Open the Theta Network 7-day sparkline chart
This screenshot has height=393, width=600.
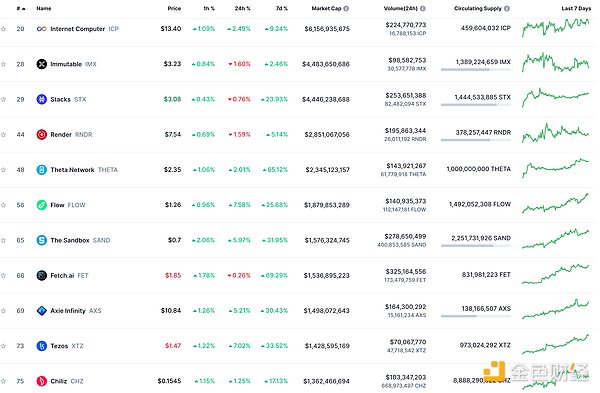click(555, 168)
